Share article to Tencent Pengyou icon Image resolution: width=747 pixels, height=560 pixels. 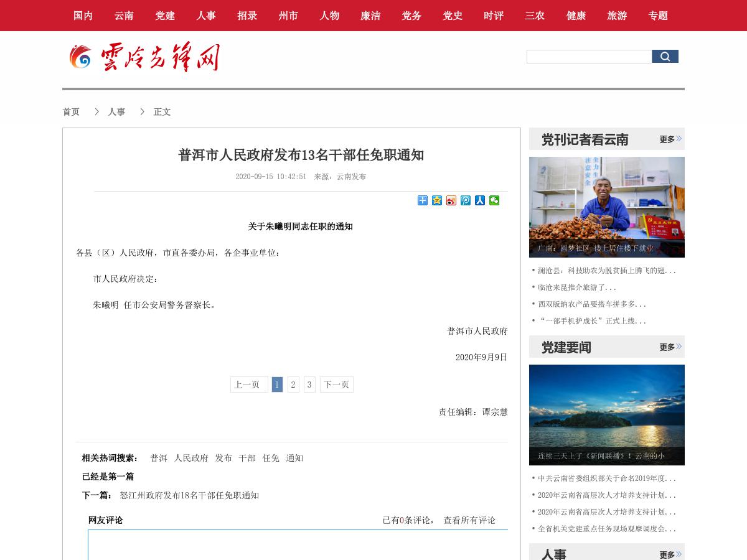pyautogui.click(x=465, y=200)
